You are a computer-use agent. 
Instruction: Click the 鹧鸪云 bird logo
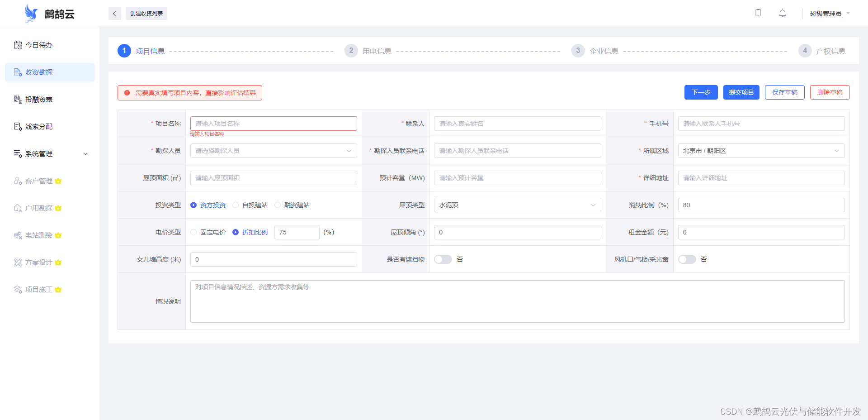(31, 14)
